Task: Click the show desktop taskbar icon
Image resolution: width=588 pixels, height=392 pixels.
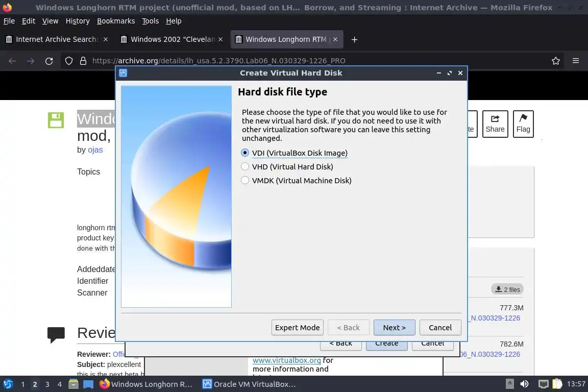Action: click(x=88, y=384)
